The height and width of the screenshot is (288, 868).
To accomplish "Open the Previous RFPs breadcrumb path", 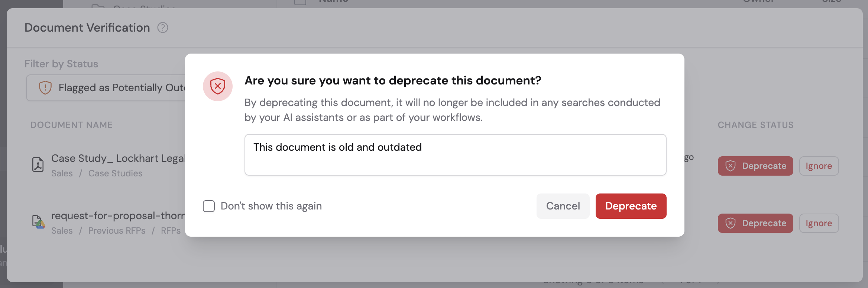I will [117, 230].
